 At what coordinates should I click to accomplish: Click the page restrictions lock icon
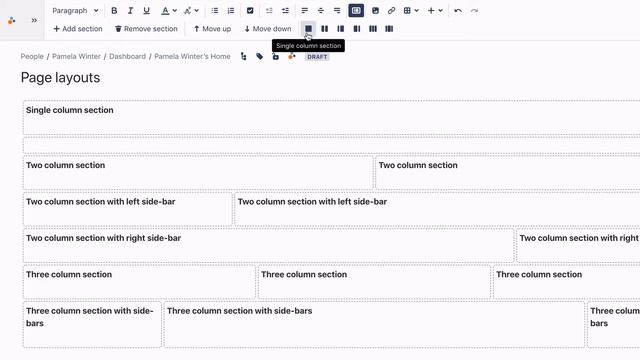(x=276, y=56)
